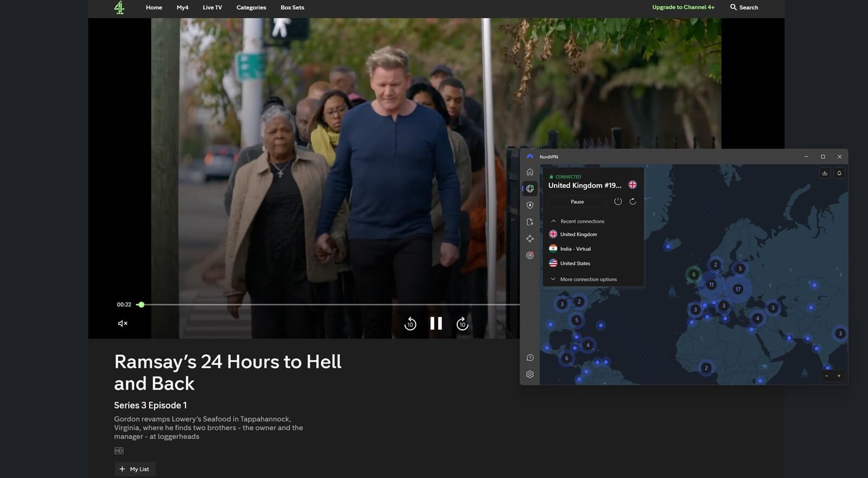Click the Series 3 Episode 1 text
This screenshot has width=868, height=478.
click(150, 405)
